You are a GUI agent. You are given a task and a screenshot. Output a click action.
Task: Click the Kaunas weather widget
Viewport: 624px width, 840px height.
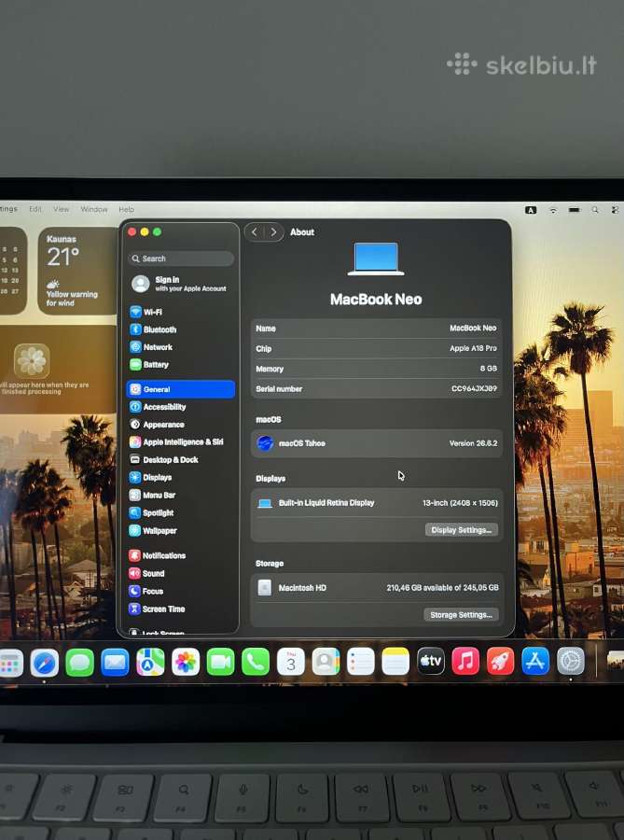tap(77, 271)
